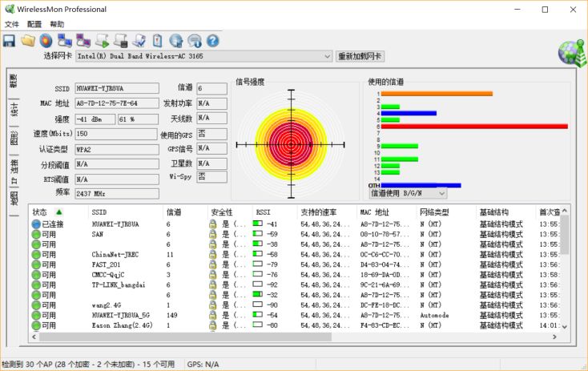Click the document with checkmark toolbar icon

click(139, 41)
